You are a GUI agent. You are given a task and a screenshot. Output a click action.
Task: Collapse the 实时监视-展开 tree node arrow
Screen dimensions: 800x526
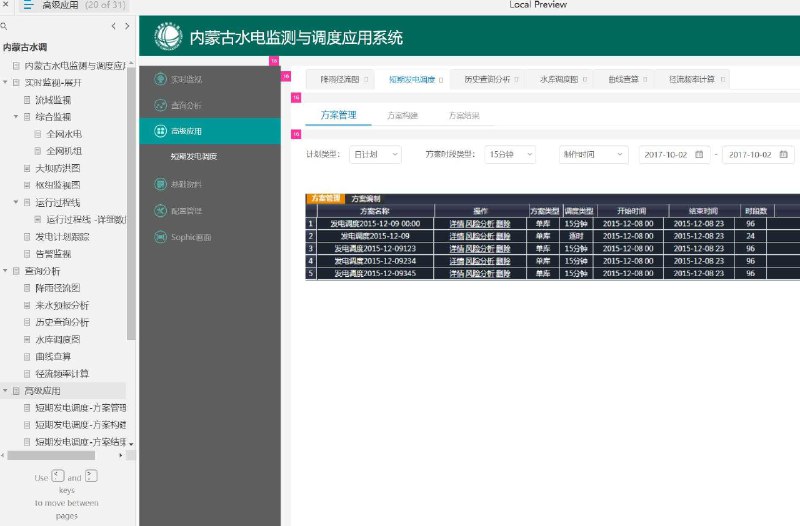tap(5, 82)
